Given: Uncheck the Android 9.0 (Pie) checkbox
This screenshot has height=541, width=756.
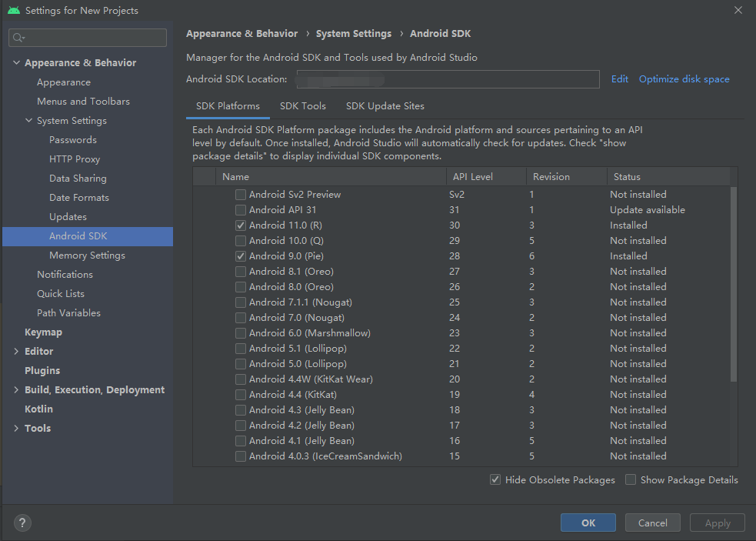Looking at the screenshot, I should point(240,256).
